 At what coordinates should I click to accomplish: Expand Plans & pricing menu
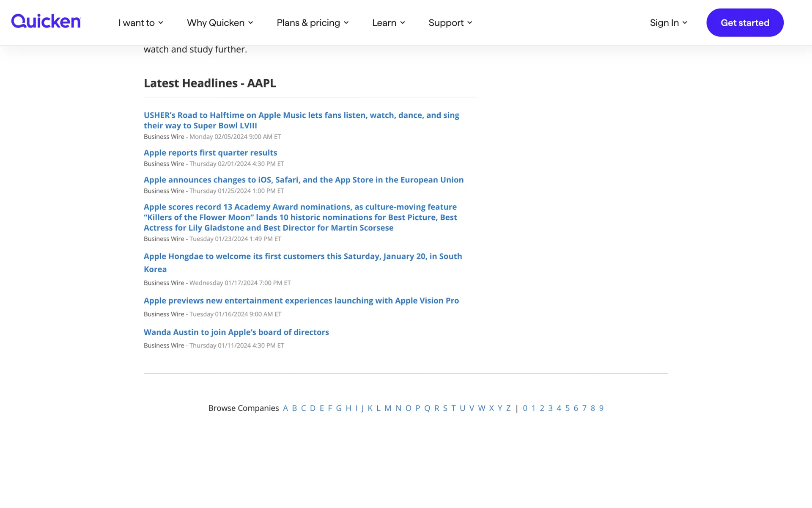click(313, 23)
